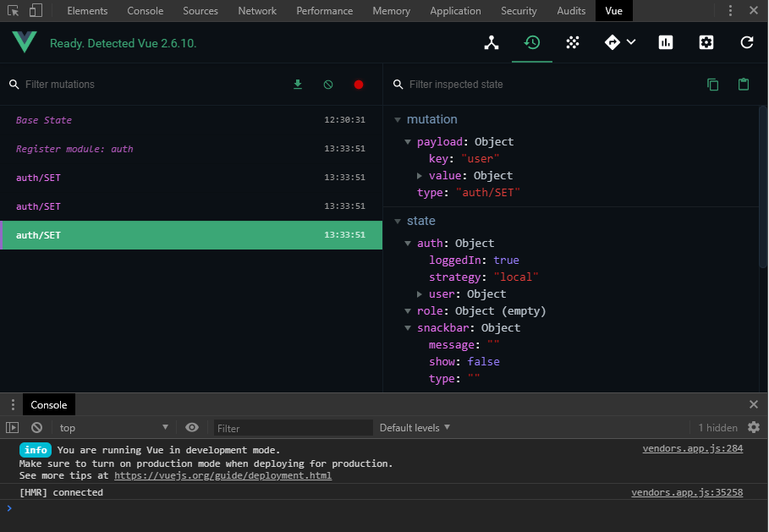Open the vendors.app.js:35258 source link
Viewport: 769px width, 532px height.
click(687, 492)
